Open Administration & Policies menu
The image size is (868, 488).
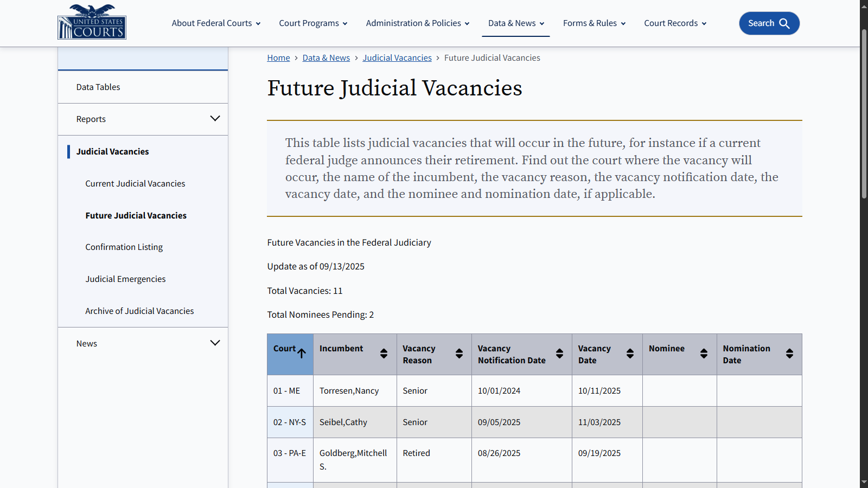point(418,23)
